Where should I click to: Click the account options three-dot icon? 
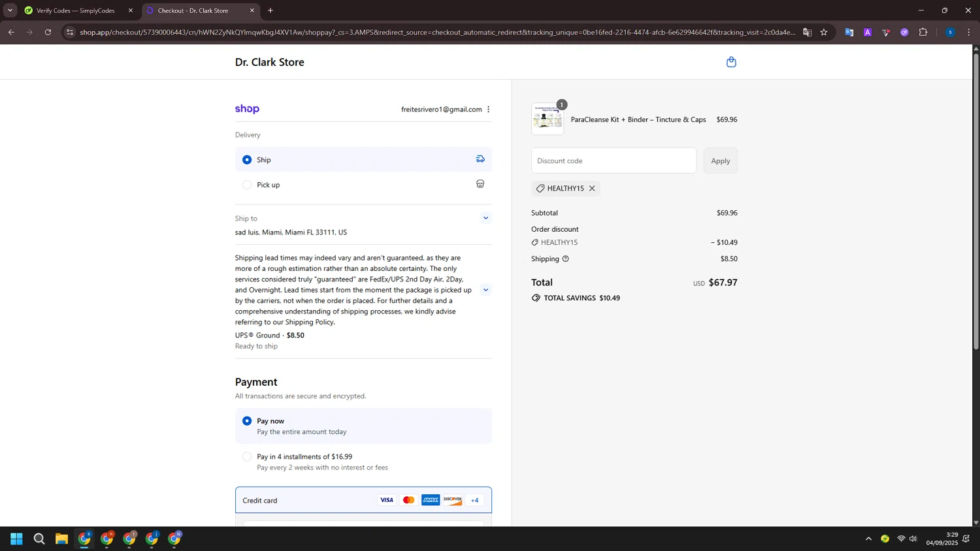(488, 110)
